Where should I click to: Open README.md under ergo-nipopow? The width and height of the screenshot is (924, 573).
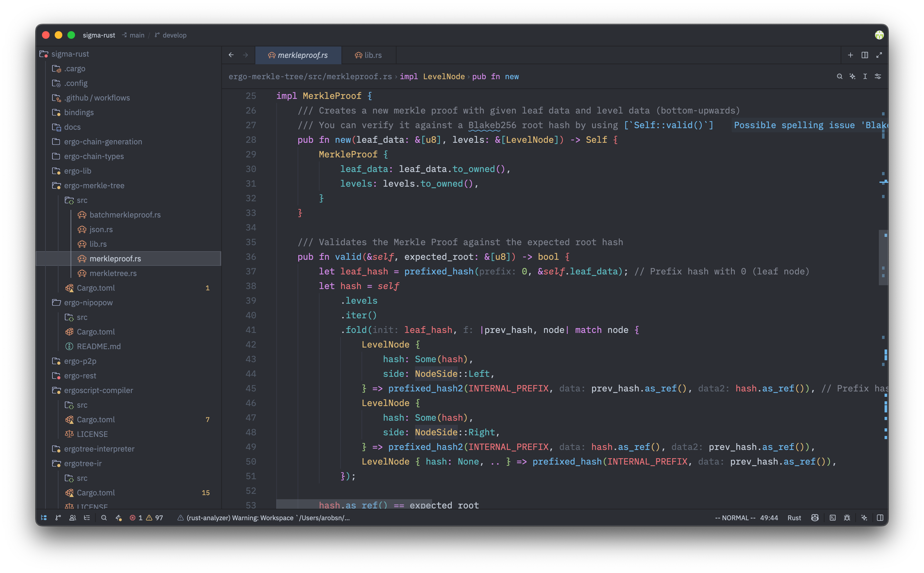pos(129,346)
